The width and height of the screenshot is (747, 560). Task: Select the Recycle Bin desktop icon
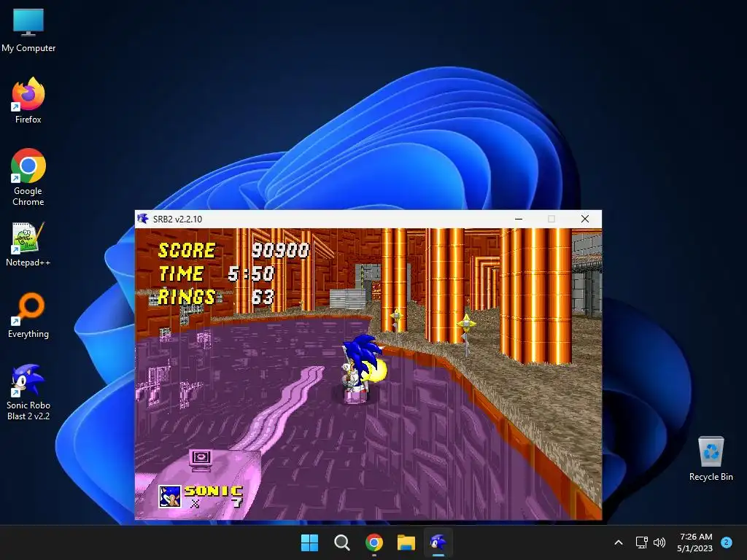point(711,459)
